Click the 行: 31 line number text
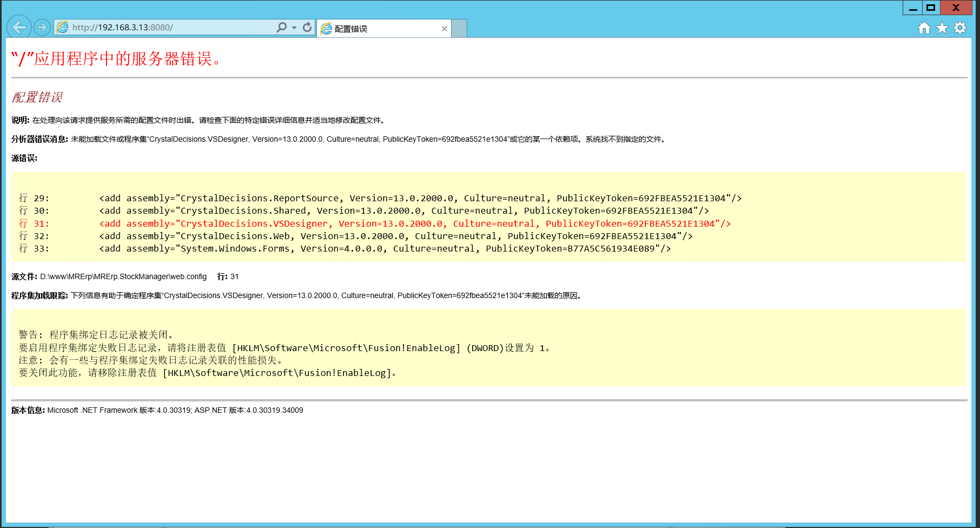Image resolution: width=980 pixels, height=528 pixels. [228, 276]
